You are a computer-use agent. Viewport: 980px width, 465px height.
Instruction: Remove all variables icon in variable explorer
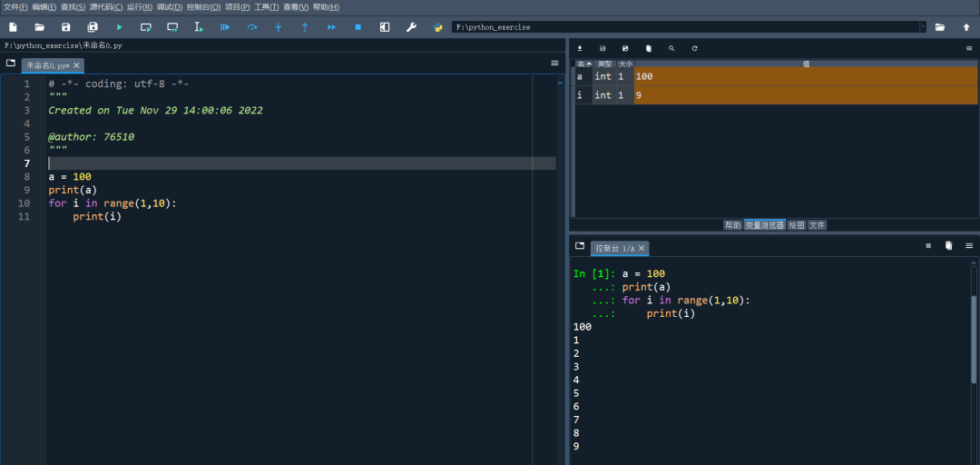click(x=648, y=48)
